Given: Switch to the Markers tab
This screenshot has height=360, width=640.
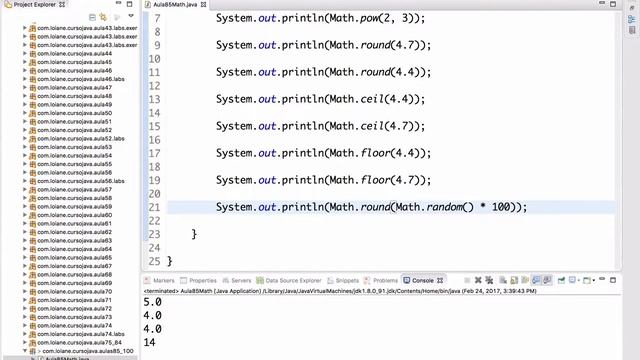Looking at the screenshot, I should click(159, 280).
